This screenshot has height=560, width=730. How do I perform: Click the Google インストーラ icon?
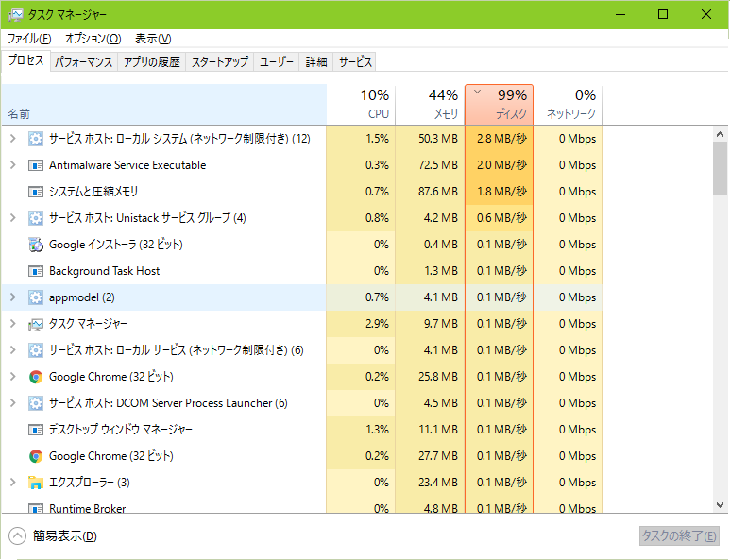pyautogui.click(x=36, y=245)
